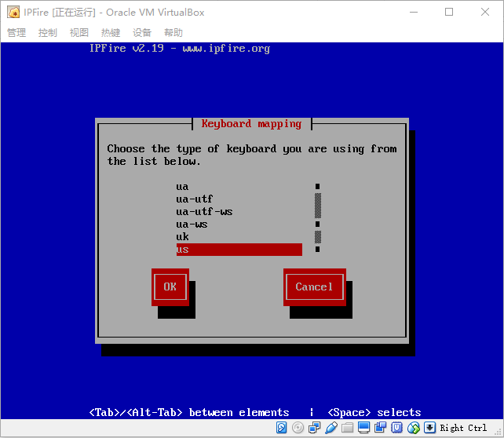Click the mouse integration icon
This screenshot has width=504, height=438.
pos(414,428)
